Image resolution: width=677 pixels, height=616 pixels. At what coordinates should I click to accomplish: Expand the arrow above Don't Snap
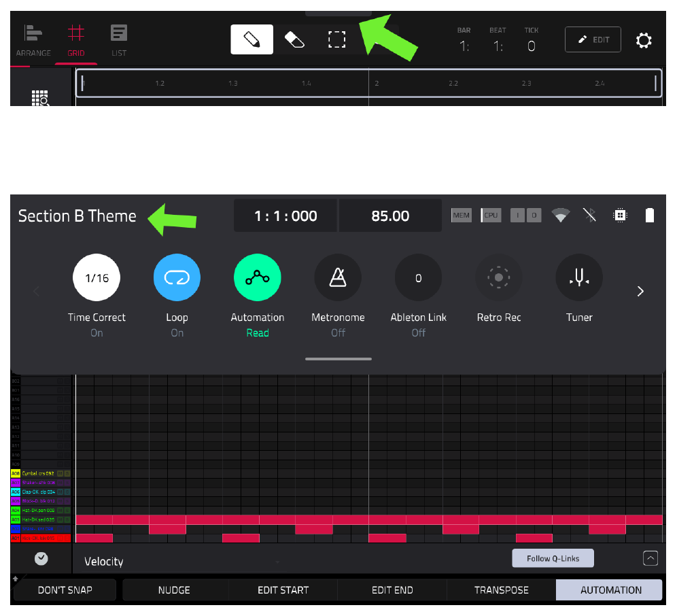pos(16,579)
